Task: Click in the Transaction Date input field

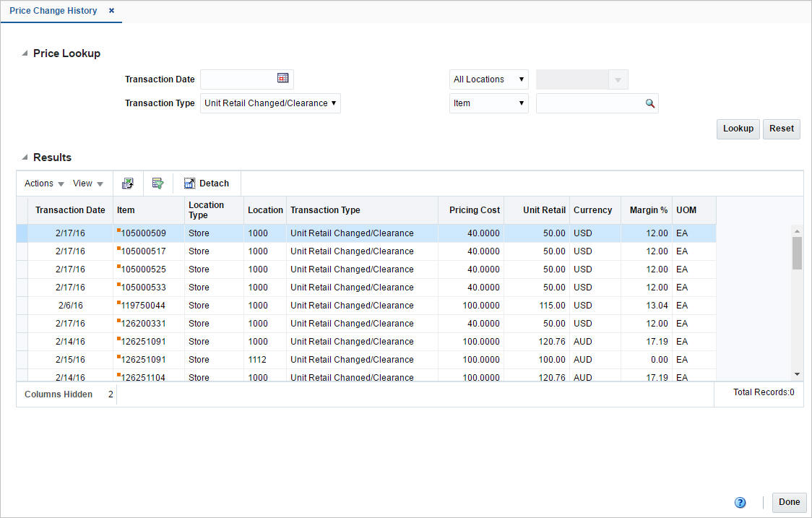Action: pos(238,79)
